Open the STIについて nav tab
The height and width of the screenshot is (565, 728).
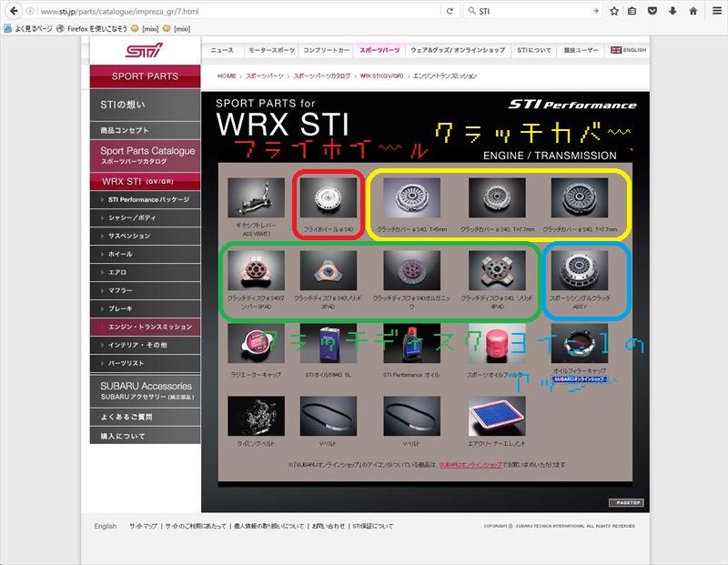(534, 50)
